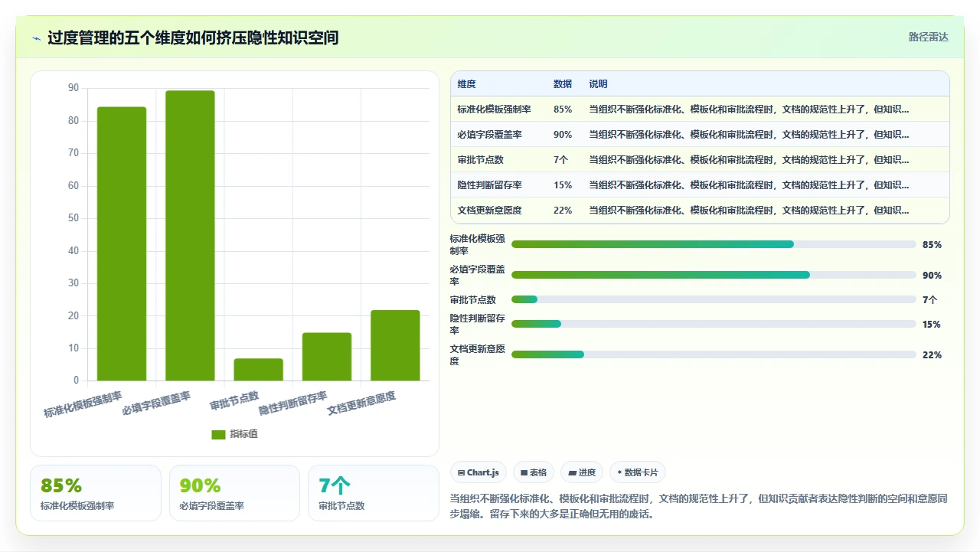Click the lightning icon beside the title

[x=37, y=38]
